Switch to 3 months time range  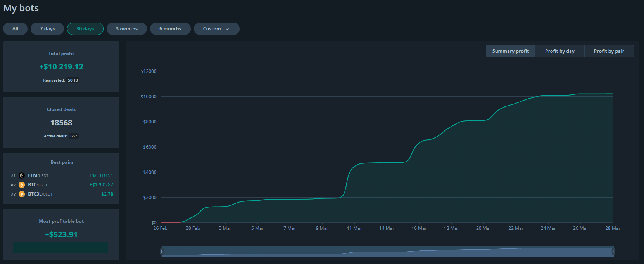[127, 29]
